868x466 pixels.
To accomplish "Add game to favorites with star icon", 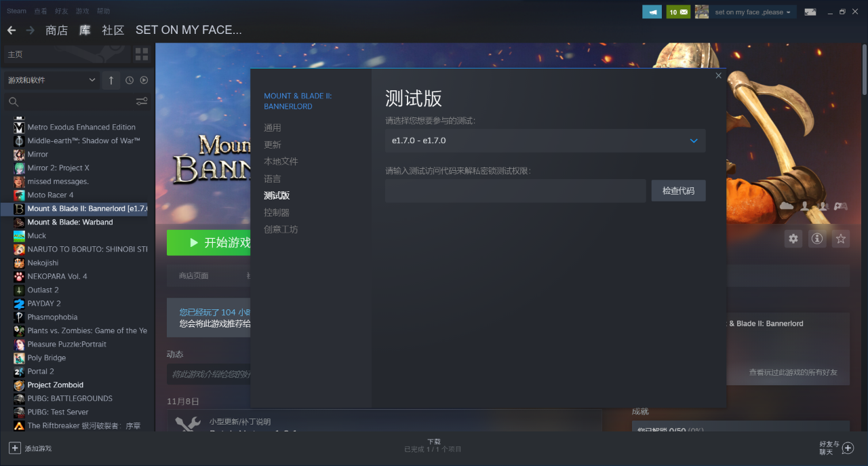I will pyautogui.click(x=841, y=239).
